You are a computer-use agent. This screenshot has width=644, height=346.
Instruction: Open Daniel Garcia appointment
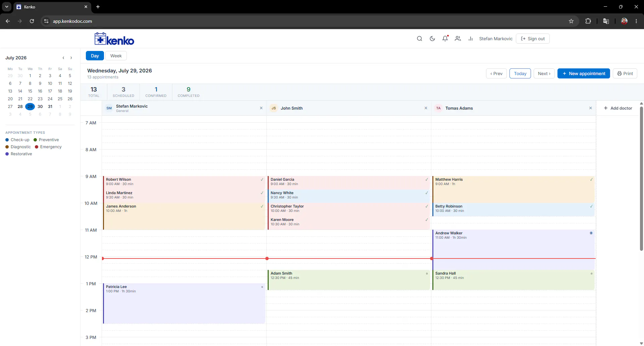tap(349, 183)
